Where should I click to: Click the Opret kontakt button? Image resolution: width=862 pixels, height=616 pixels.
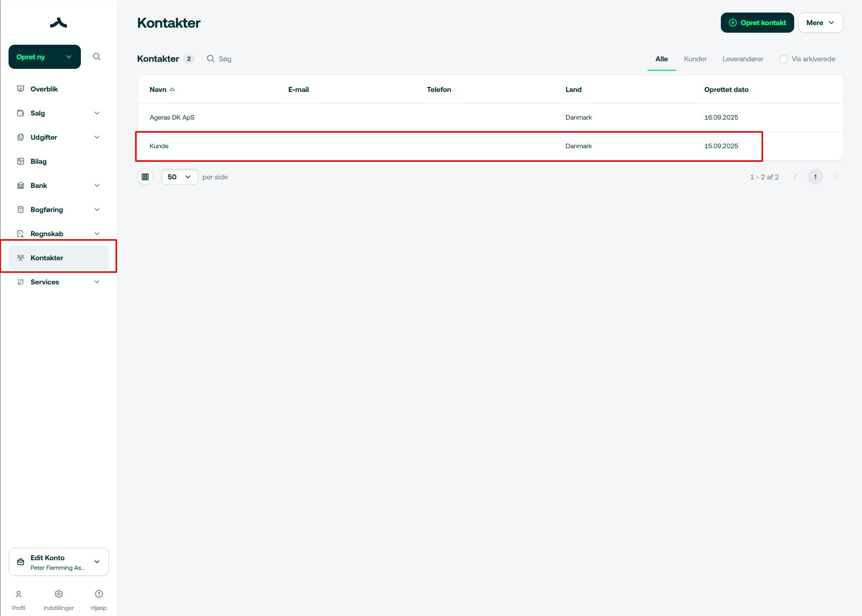757,23
